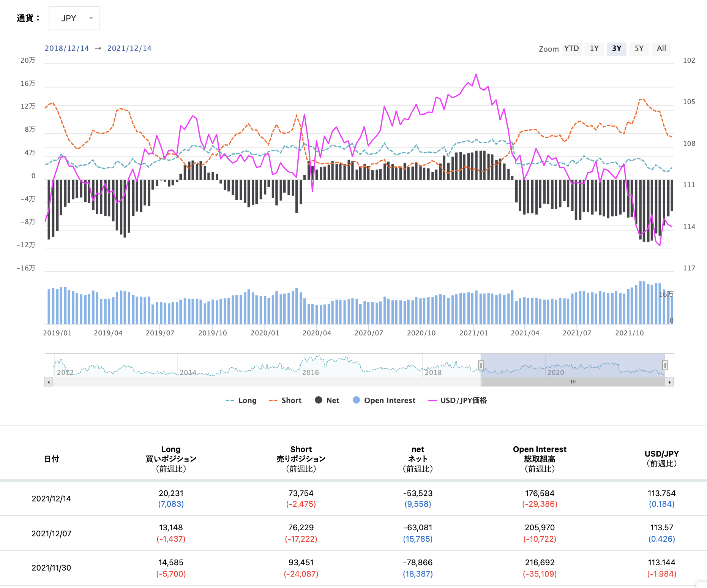707x588 pixels.
Task: Click the net value -53,523
Action: [418, 493]
